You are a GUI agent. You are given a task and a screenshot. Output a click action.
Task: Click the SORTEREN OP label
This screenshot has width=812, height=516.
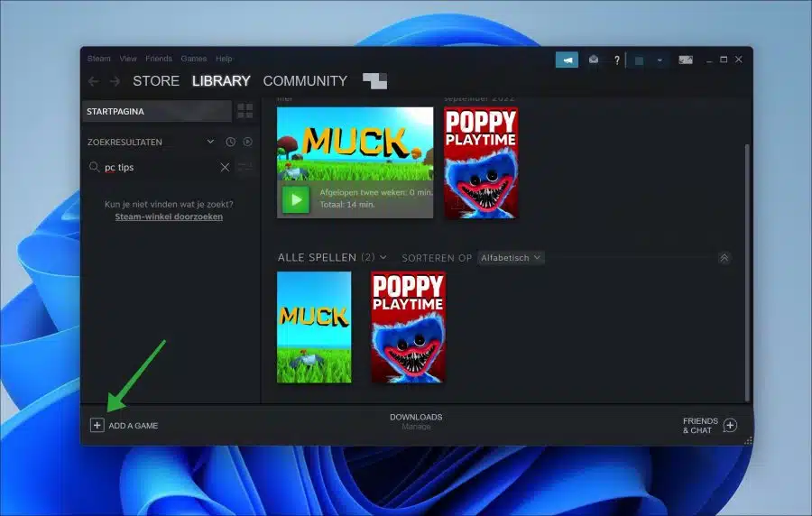(x=437, y=258)
